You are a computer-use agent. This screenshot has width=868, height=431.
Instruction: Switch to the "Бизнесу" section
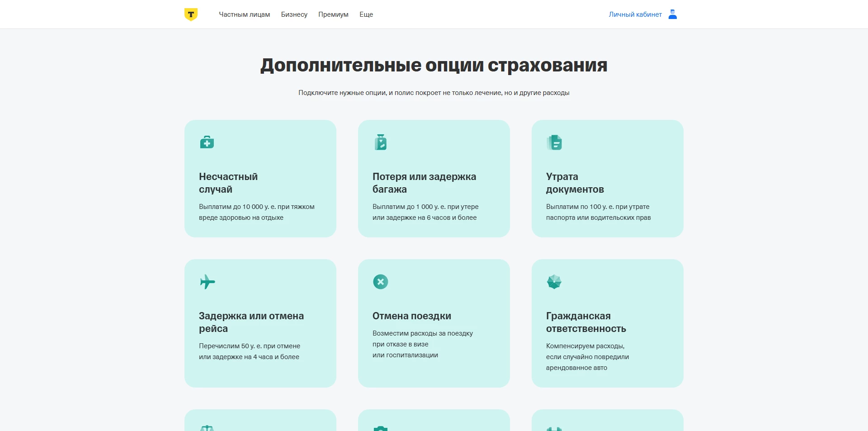294,14
